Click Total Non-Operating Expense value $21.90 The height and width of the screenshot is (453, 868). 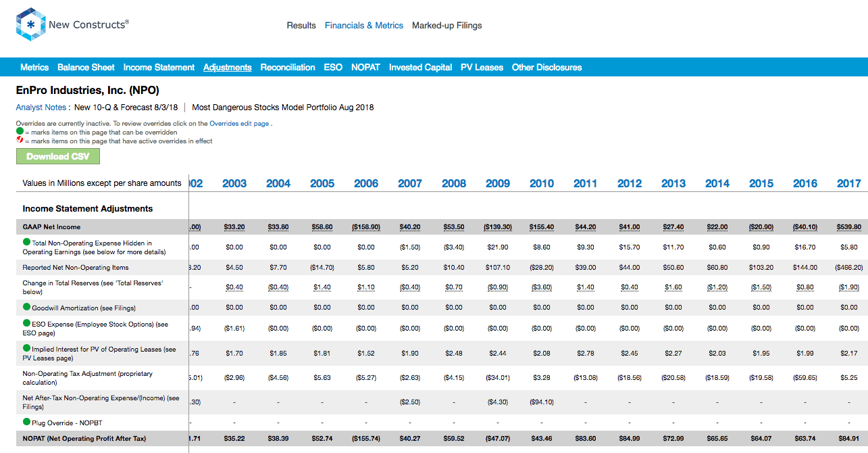pos(498,248)
